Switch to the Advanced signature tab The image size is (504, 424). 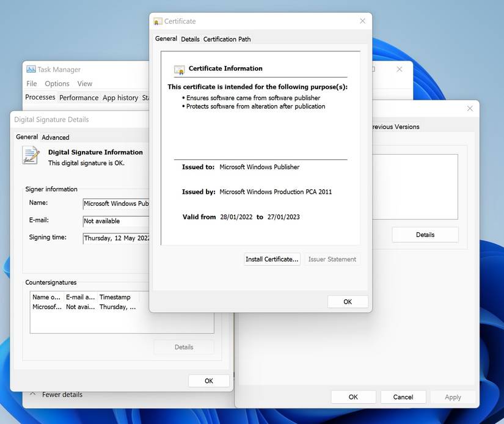(x=56, y=137)
